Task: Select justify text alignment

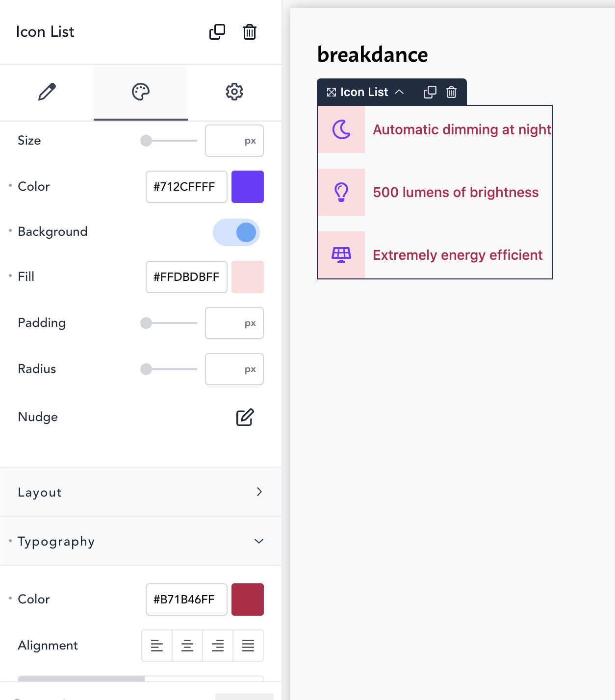Action: (x=248, y=646)
